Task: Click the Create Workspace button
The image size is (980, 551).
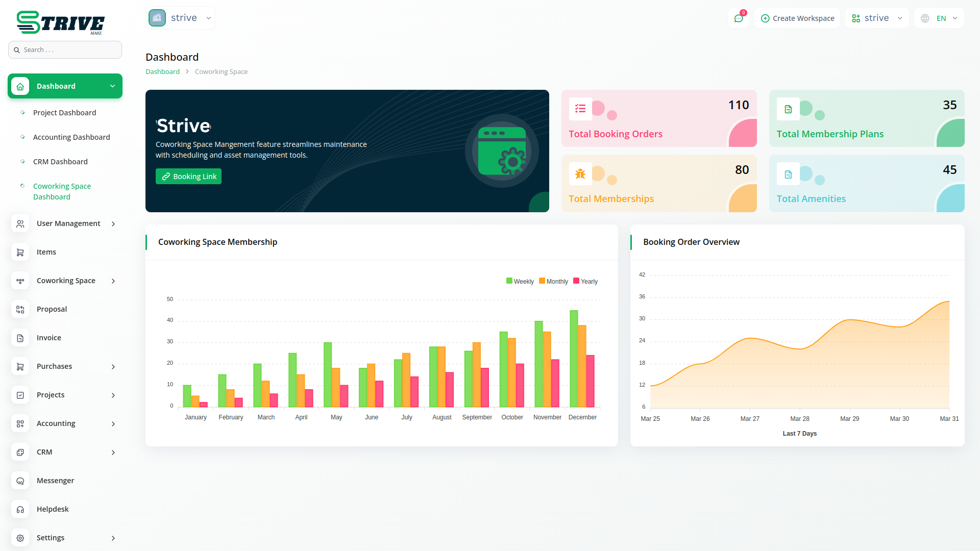Action: (x=797, y=18)
